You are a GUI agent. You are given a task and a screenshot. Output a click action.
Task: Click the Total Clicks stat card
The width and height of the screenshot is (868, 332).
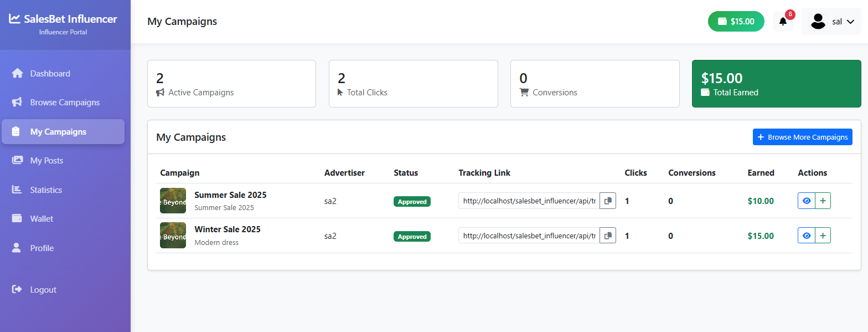pyautogui.click(x=413, y=84)
